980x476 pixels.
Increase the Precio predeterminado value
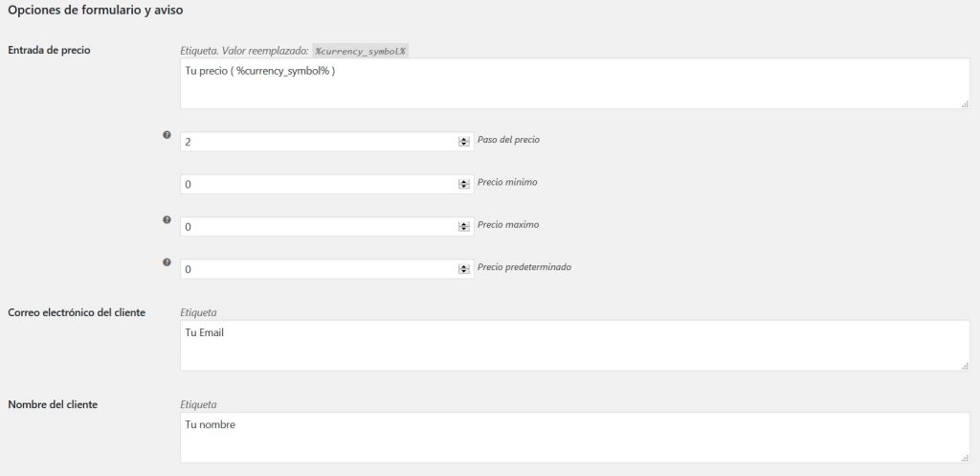click(x=464, y=265)
